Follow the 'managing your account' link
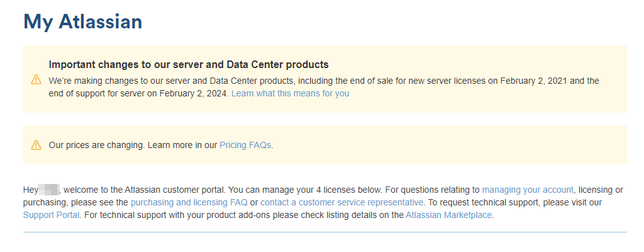 point(528,189)
